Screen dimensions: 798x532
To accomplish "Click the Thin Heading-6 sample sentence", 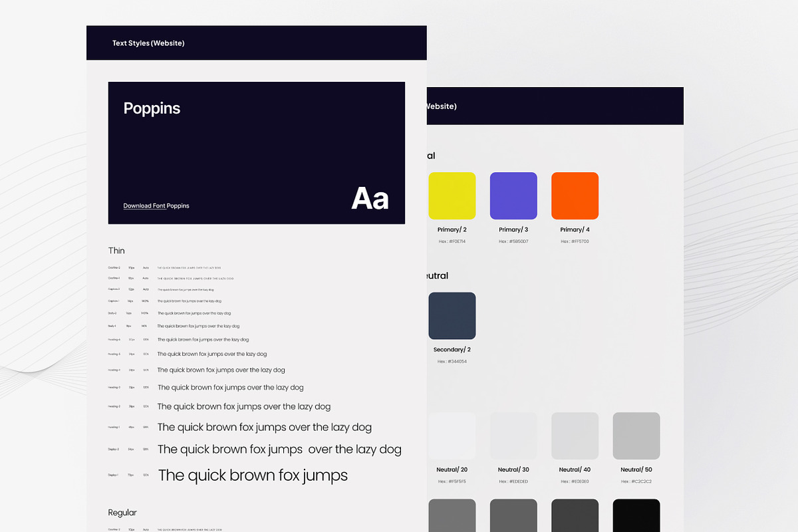I will click(203, 340).
